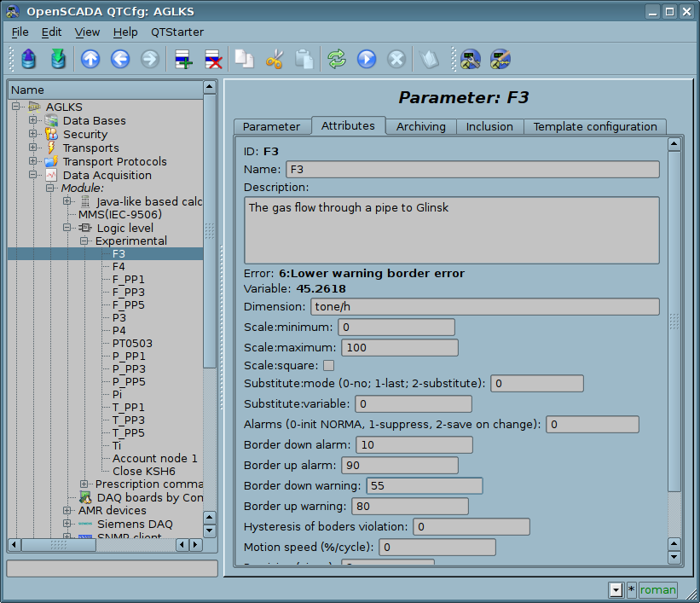The width and height of the screenshot is (700, 603).
Task: Click the Siemens DAQ logo icon
Action: 85,524
